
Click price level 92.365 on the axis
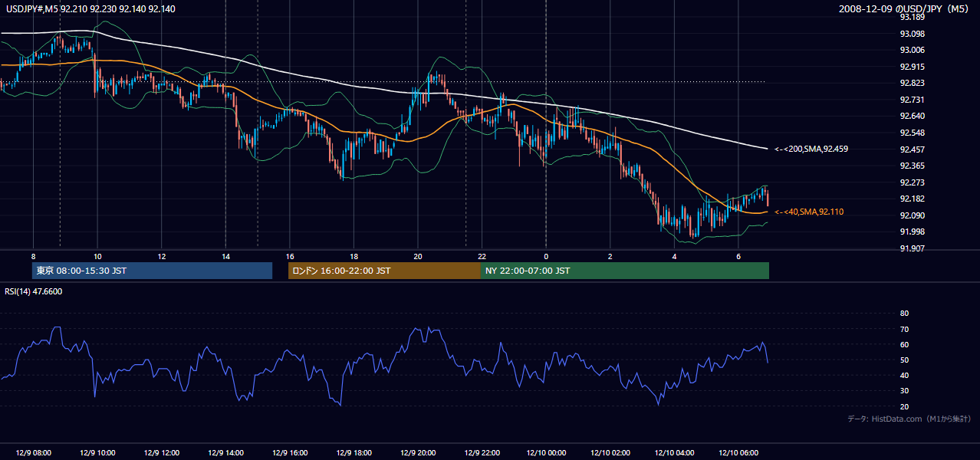point(912,166)
